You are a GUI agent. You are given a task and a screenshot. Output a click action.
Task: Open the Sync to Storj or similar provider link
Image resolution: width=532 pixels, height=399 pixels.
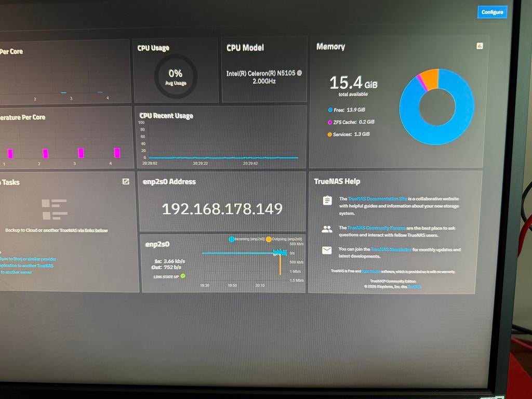point(28,259)
